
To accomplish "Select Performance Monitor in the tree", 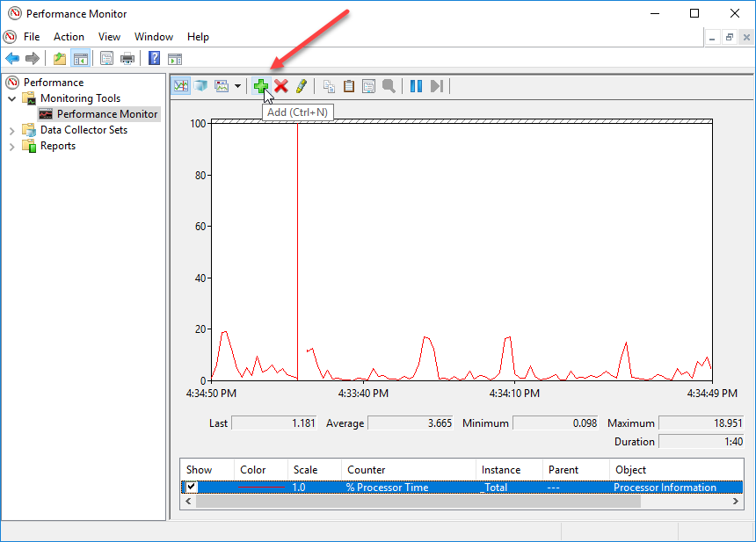I will click(x=107, y=114).
